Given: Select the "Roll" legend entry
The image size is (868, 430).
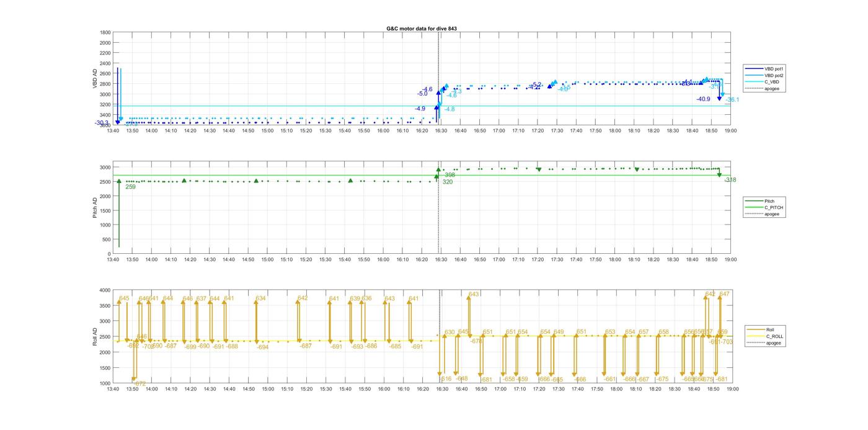Looking at the screenshot, I should (770, 329).
